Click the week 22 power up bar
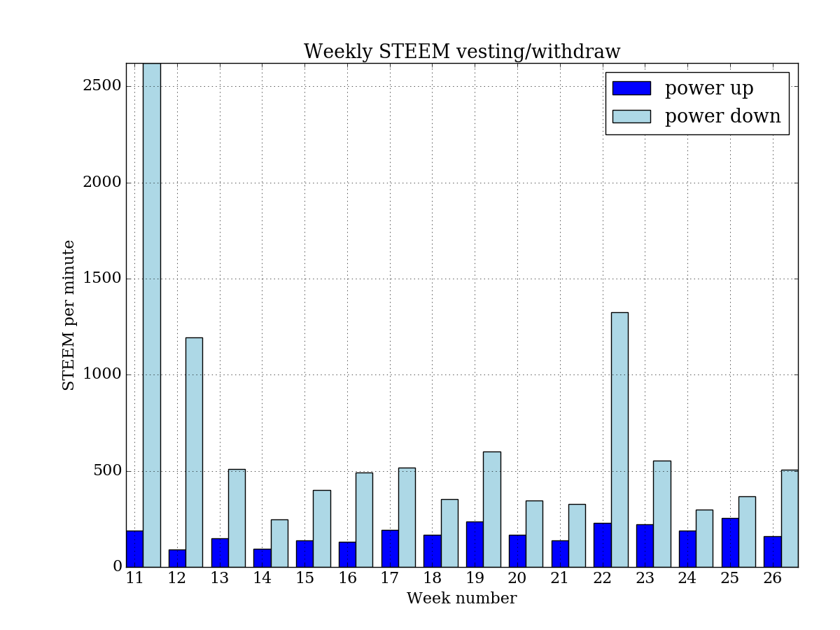Viewport: 840px width, 630px height. point(603,545)
